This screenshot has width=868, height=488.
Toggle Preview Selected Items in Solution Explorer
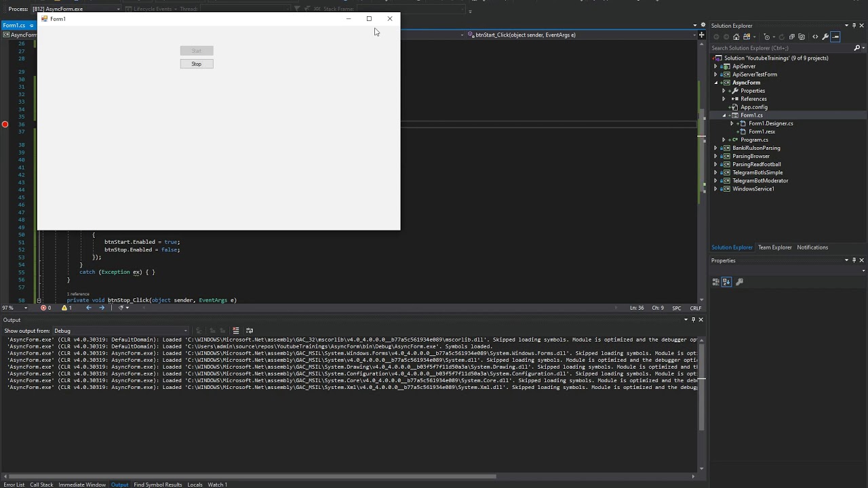coord(835,37)
